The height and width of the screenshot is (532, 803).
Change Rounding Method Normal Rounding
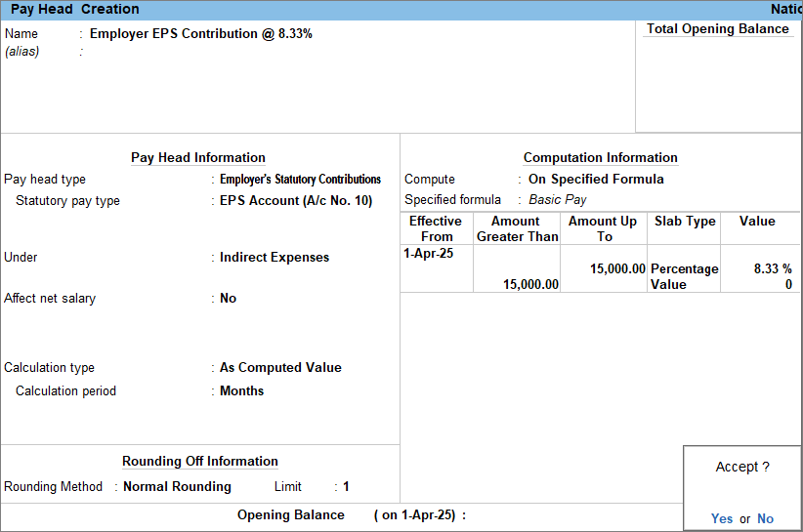[x=177, y=487]
